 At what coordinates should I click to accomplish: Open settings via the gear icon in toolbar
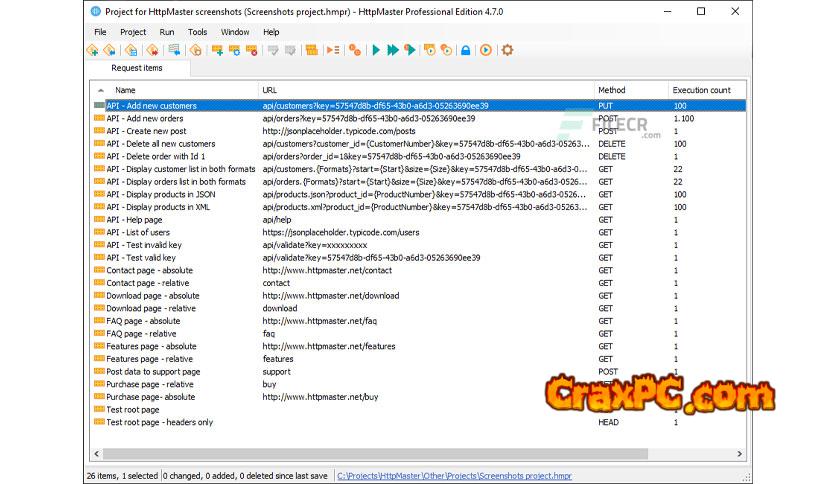507,50
